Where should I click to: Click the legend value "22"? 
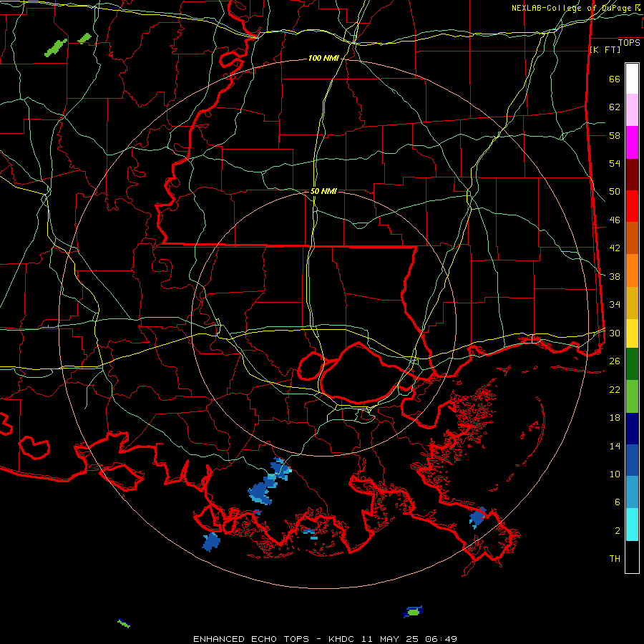point(615,389)
